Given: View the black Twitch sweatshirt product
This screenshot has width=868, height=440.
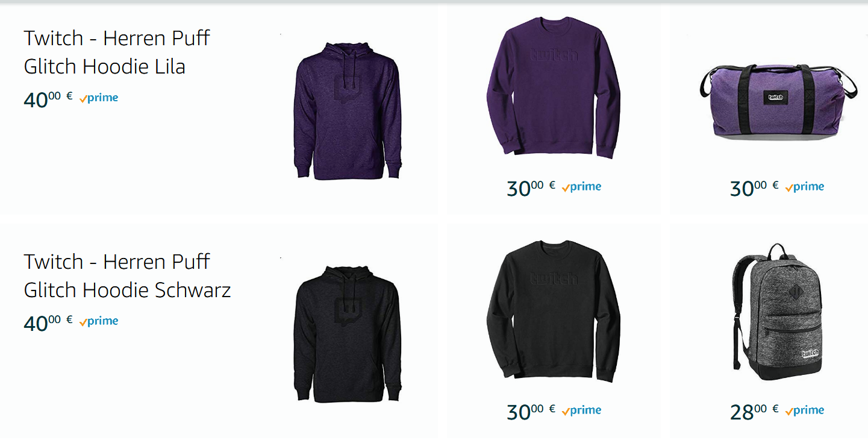Looking at the screenshot, I should (x=553, y=312).
